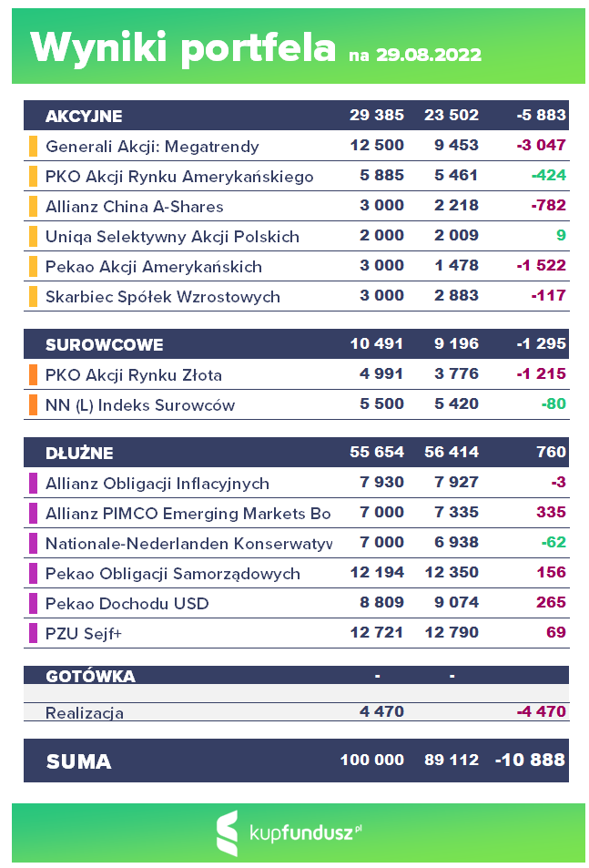Click the Wyniki portfela title banner

click(299, 46)
